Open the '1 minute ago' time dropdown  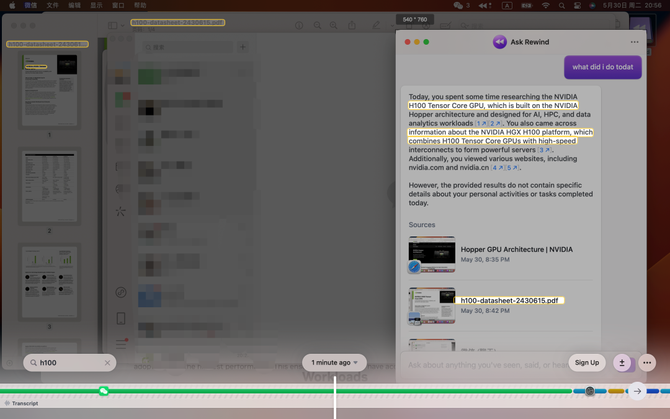[x=334, y=363]
